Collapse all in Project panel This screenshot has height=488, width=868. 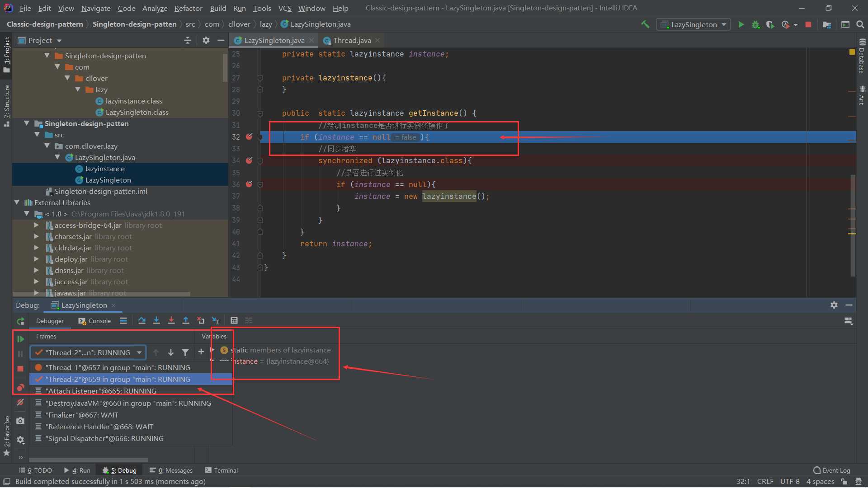pyautogui.click(x=188, y=41)
